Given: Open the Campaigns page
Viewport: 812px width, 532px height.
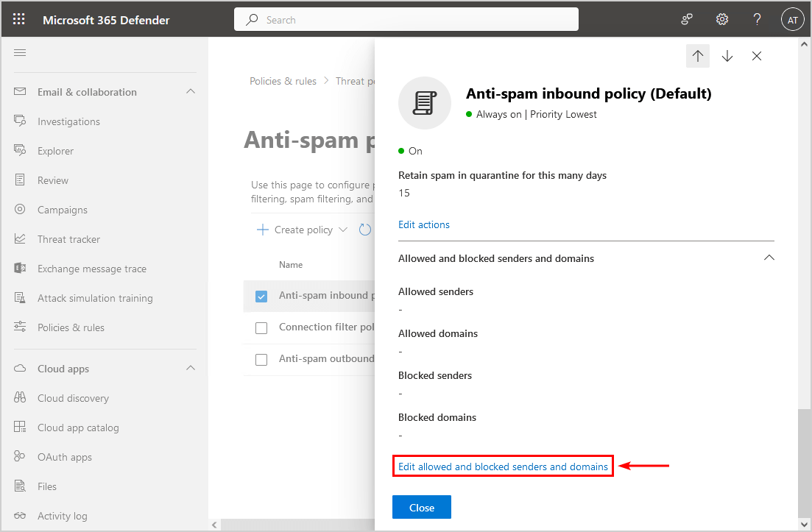Looking at the screenshot, I should (x=63, y=209).
